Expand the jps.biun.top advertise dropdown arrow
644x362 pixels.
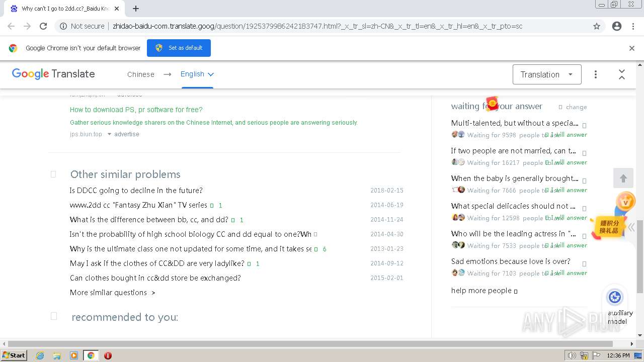[x=110, y=134]
